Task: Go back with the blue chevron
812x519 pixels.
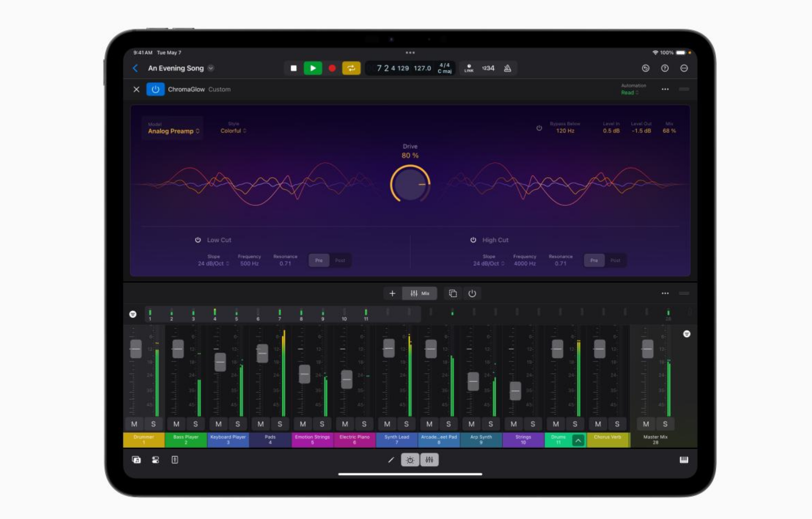Action: [135, 68]
